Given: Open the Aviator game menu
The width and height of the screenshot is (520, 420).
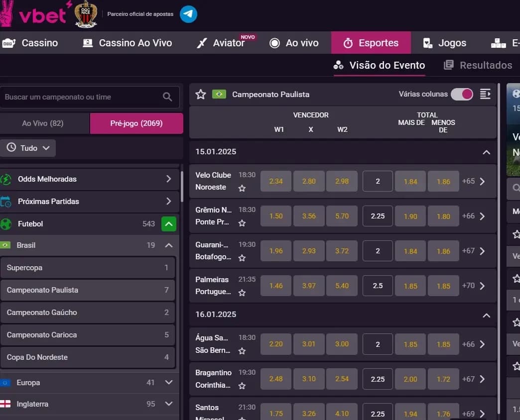Looking at the screenshot, I should coord(221,43).
